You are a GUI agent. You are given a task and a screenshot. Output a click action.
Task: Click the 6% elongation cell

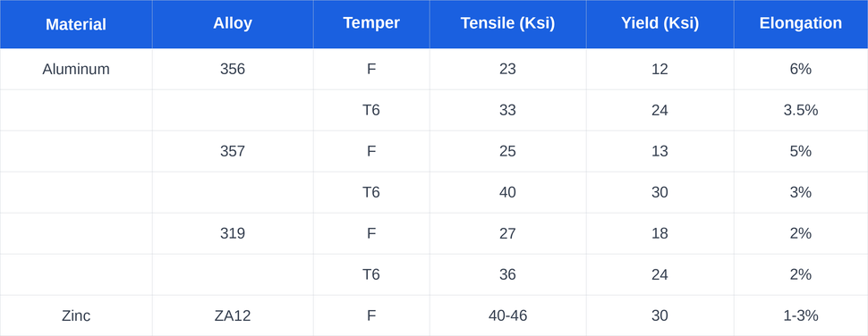click(801, 69)
